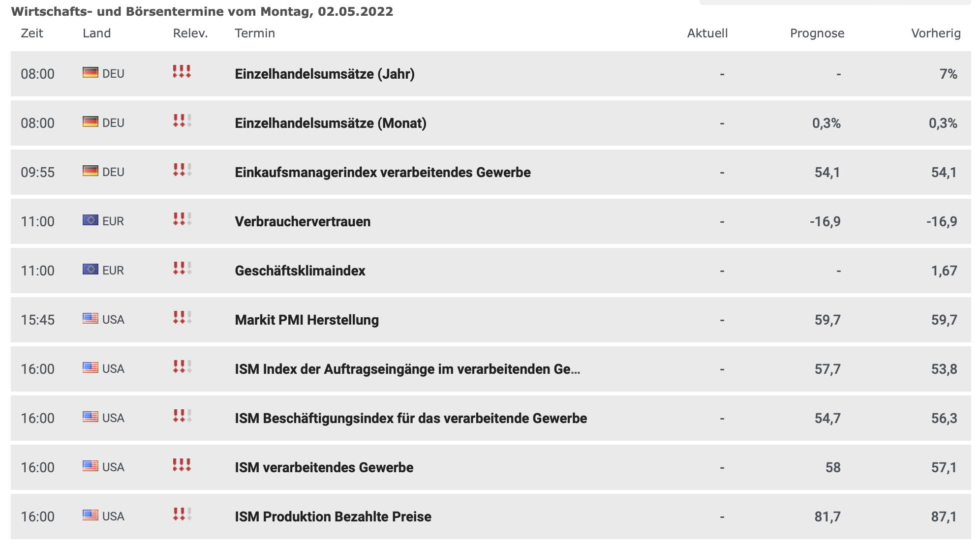980x546 pixels.
Task: Open ISM Index der Auftragseingänge entry
Action: (x=407, y=369)
